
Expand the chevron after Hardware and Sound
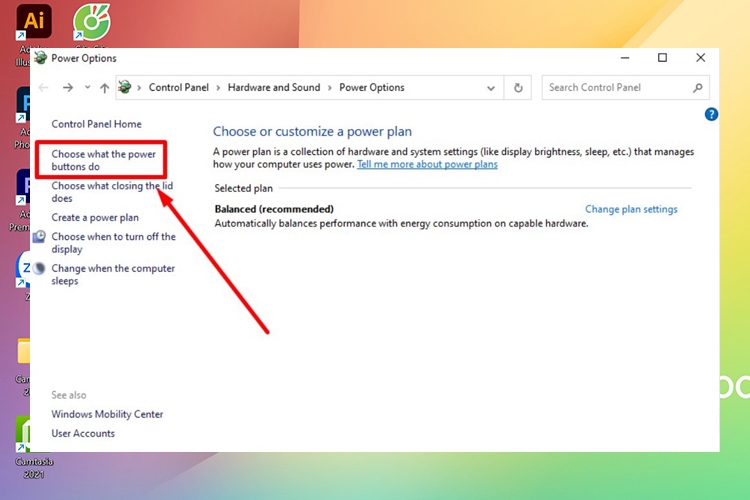tap(330, 88)
